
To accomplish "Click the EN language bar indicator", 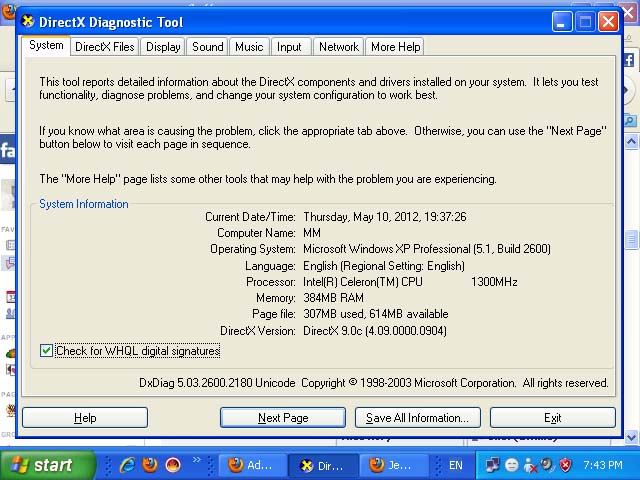I will click(456, 465).
